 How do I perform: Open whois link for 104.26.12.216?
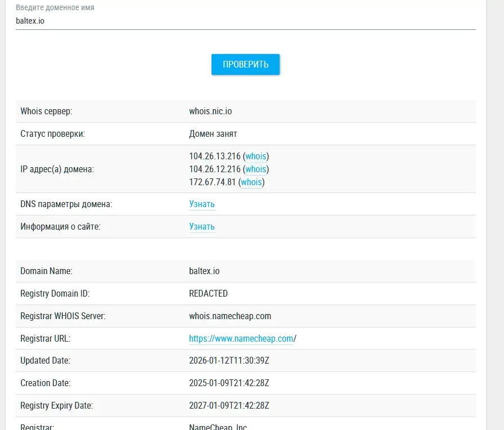coord(256,169)
